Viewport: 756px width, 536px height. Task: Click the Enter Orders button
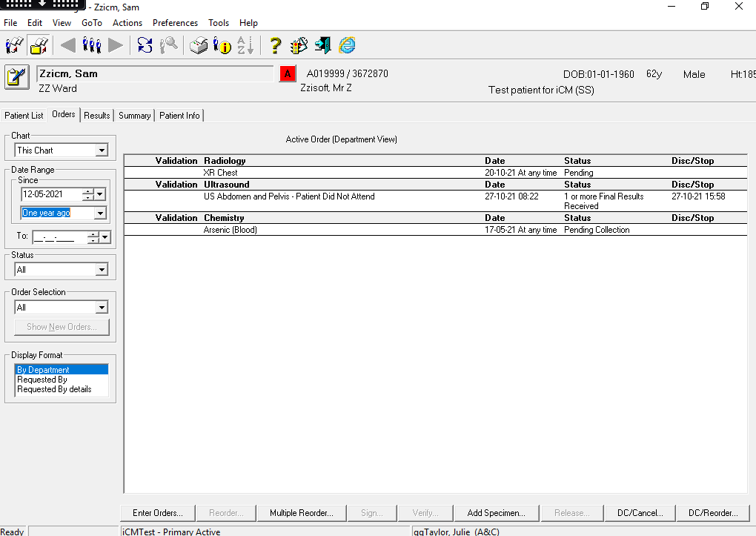click(x=158, y=513)
